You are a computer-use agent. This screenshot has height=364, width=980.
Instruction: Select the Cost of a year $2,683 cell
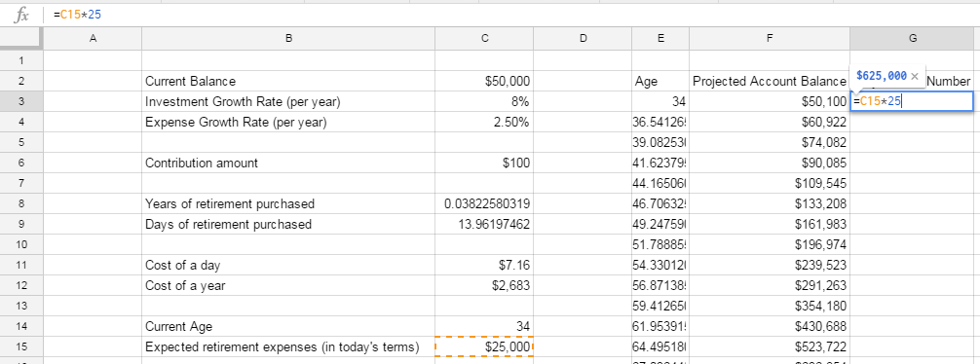484,286
